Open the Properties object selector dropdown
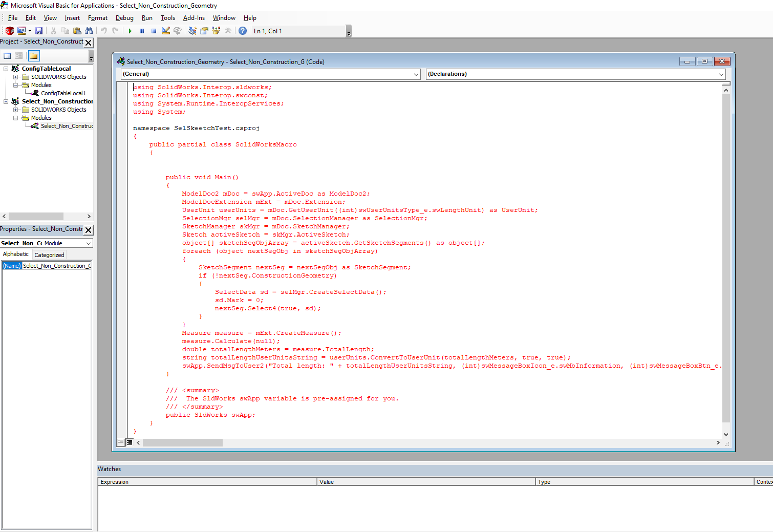Image resolution: width=773 pixels, height=532 pixels. (x=89, y=243)
